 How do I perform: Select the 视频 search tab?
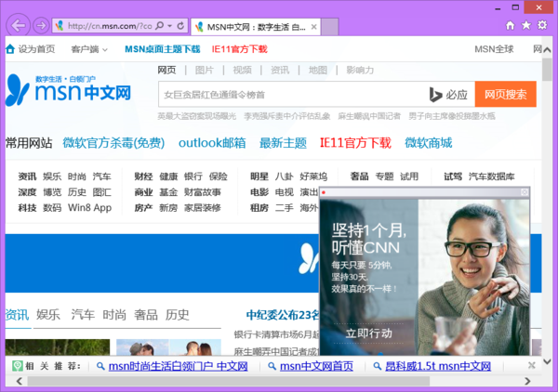point(242,70)
